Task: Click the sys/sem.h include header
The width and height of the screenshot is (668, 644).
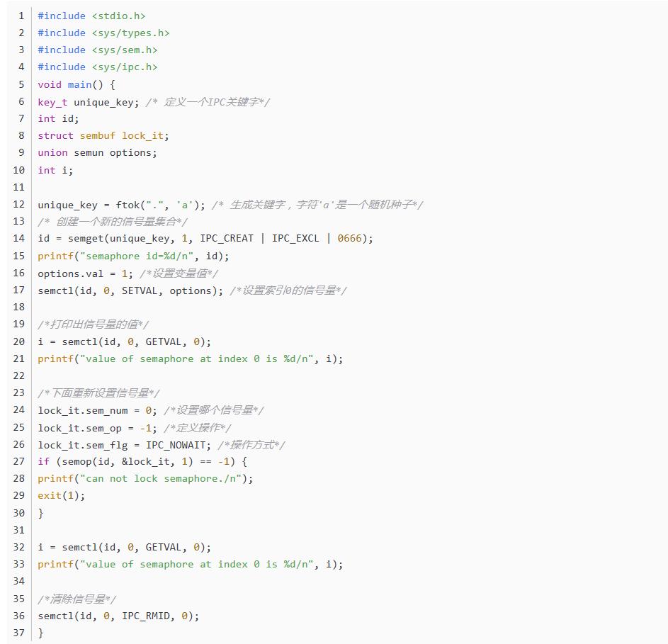Action: pyautogui.click(x=124, y=50)
